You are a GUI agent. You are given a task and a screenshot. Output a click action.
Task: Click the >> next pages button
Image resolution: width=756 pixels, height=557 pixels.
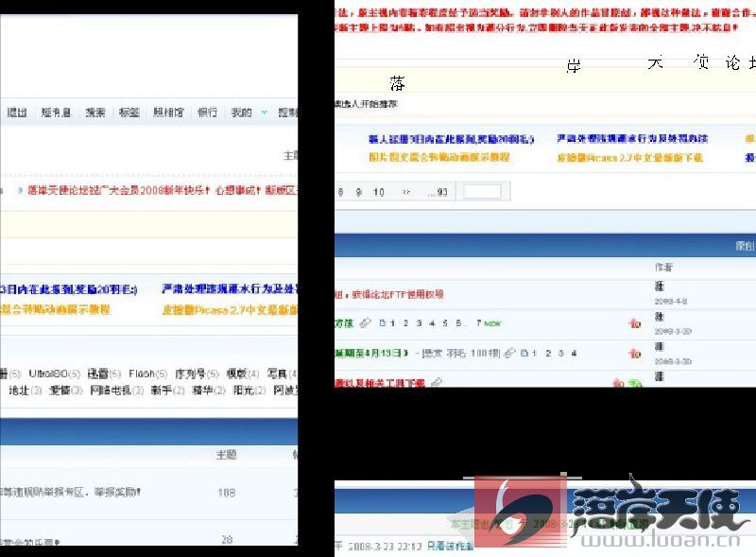406,192
